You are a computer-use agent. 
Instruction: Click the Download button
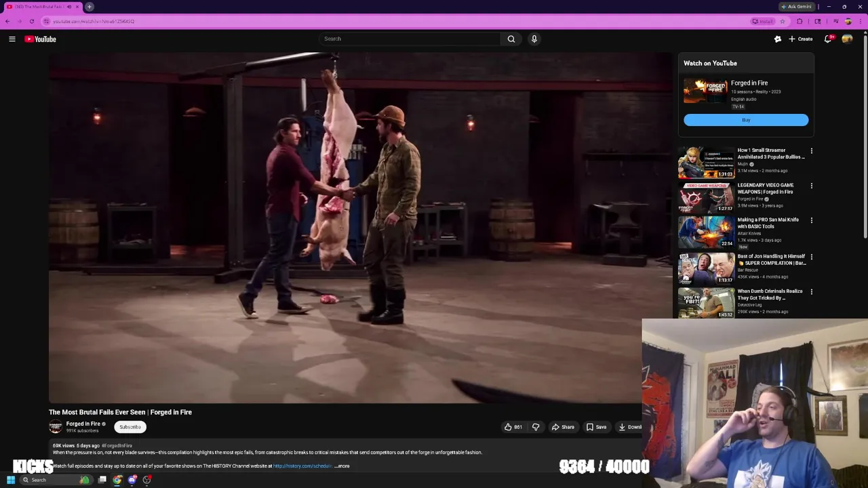coord(629,427)
